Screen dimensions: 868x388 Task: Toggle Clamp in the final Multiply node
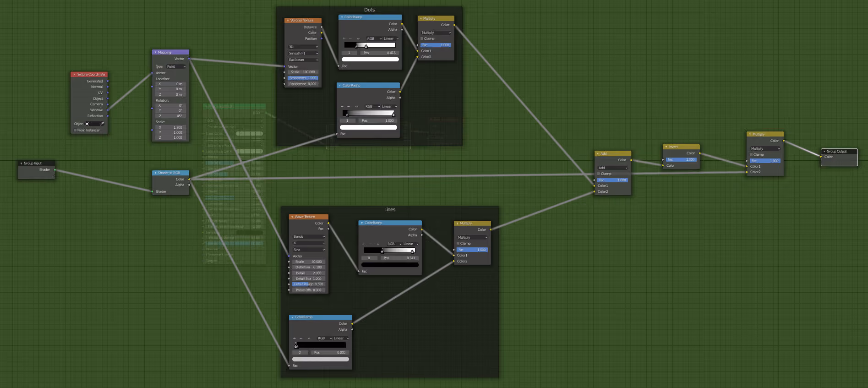[x=751, y=154]
